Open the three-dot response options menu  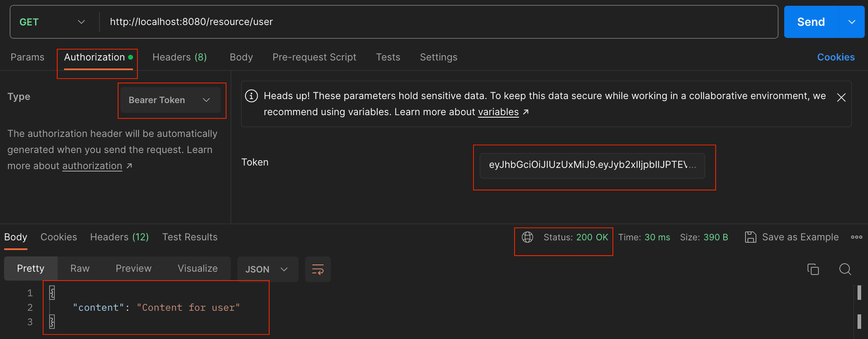[x=856, y=237]
